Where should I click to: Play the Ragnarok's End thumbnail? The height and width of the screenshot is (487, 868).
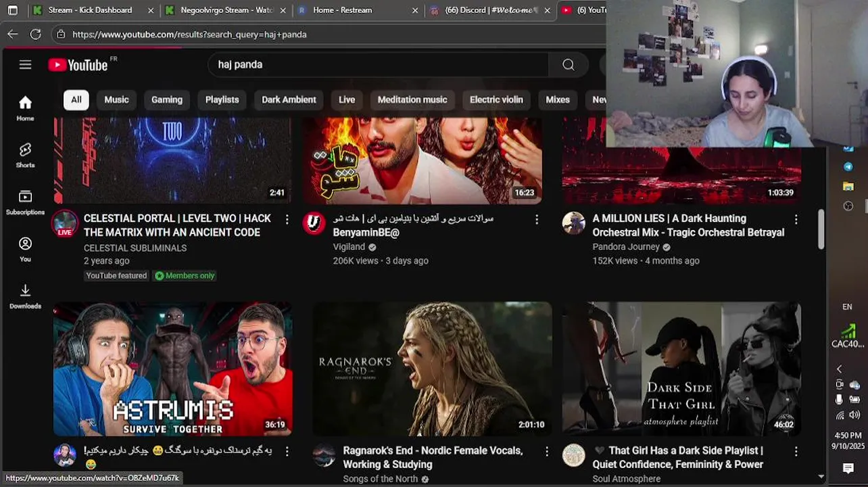click(x=432, y=369)
